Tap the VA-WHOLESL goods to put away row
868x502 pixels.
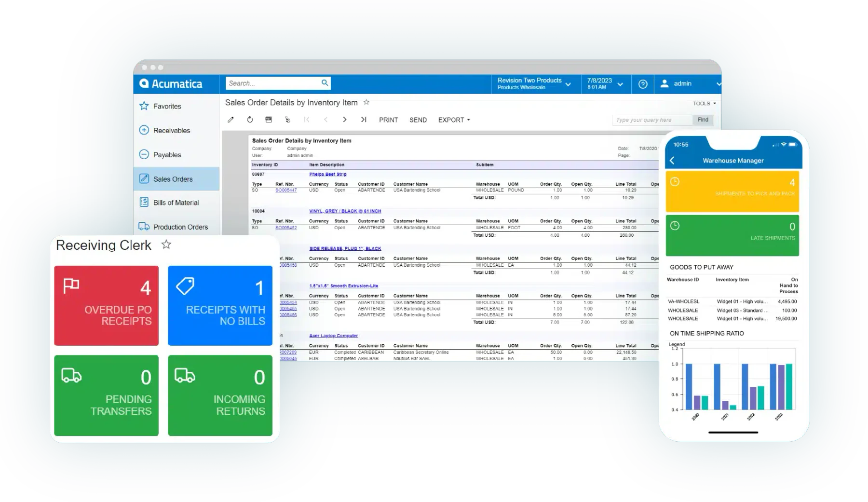pyautogui.click(x=732, y=301)
